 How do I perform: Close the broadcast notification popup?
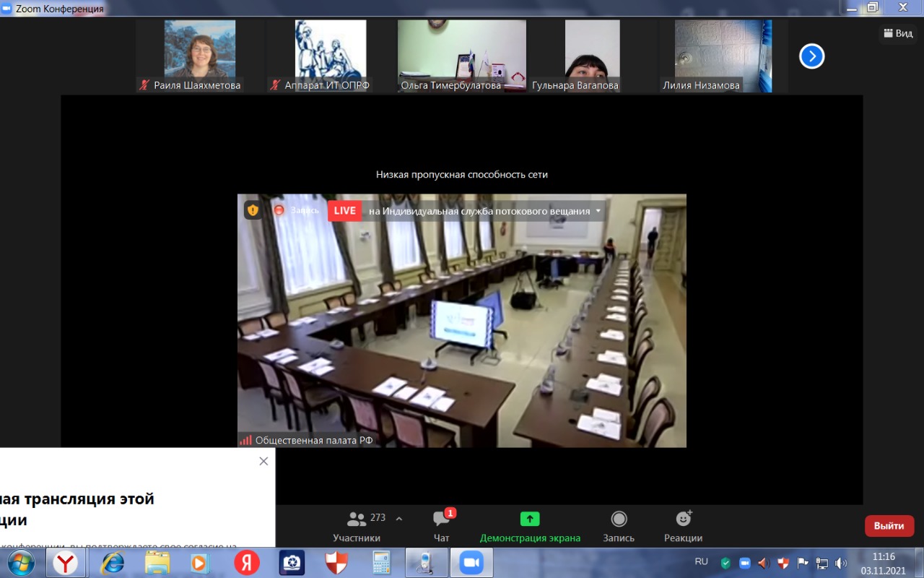click(x=263, y=461)
